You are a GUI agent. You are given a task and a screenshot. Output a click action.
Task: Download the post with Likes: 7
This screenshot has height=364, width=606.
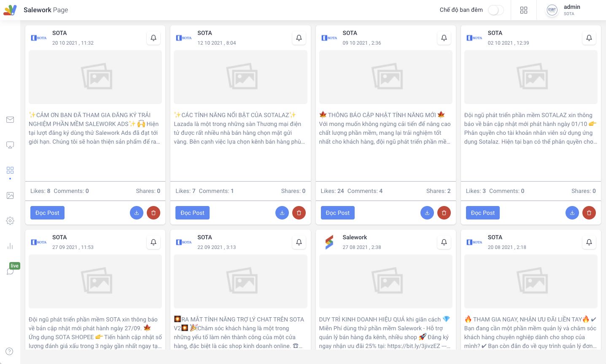click(282, 213)
